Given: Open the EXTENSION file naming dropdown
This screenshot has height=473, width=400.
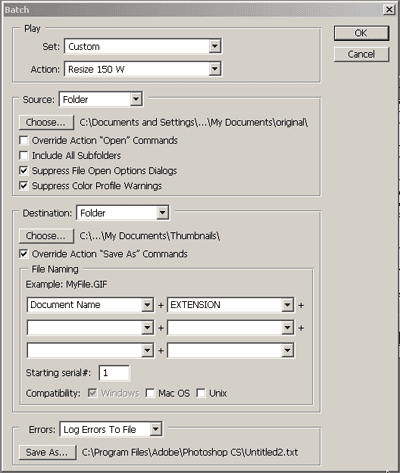Looking at the screenshot, I should tap(231, 305).
